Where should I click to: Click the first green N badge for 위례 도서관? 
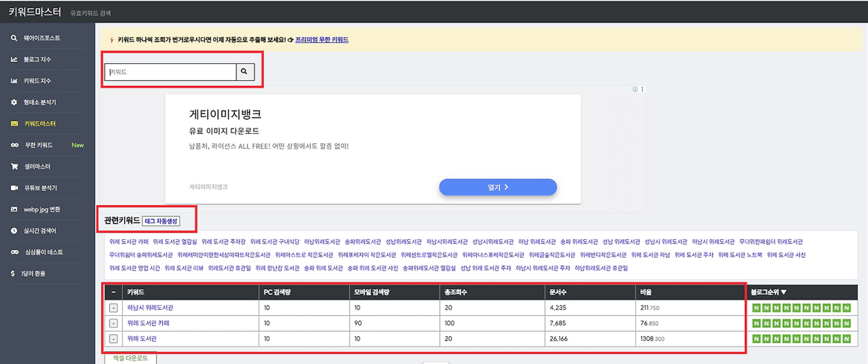[x=756, y=339]
